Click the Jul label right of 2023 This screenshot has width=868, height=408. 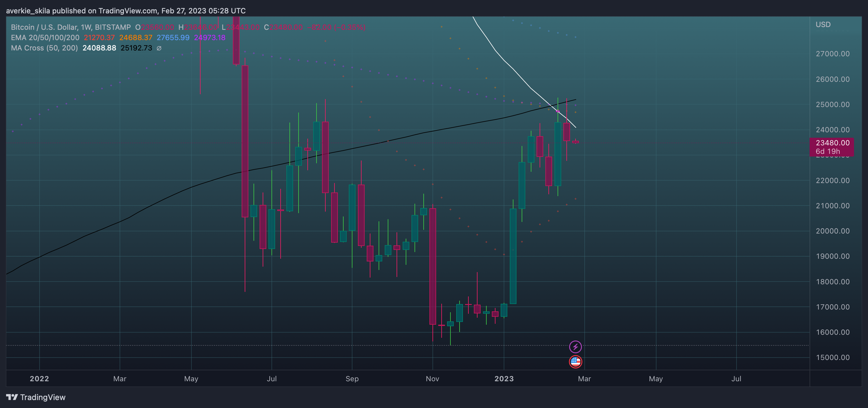(736, 379)
